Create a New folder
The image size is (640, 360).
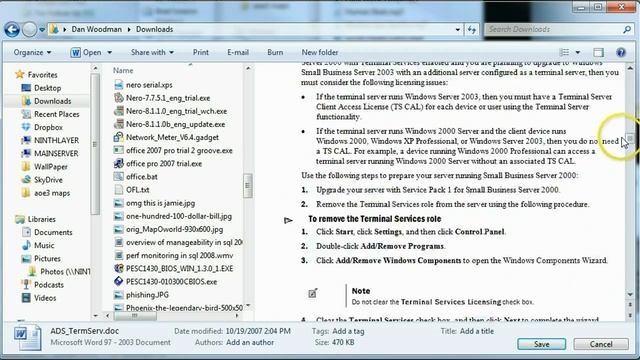click(320, 52)
